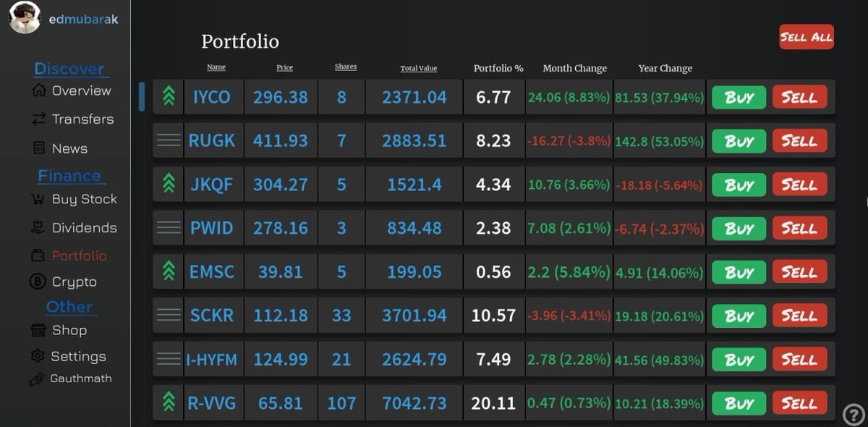The width and height of the screenshot is (868, 427).
Task: Sort by the Price column header
Action: [285, 67]
